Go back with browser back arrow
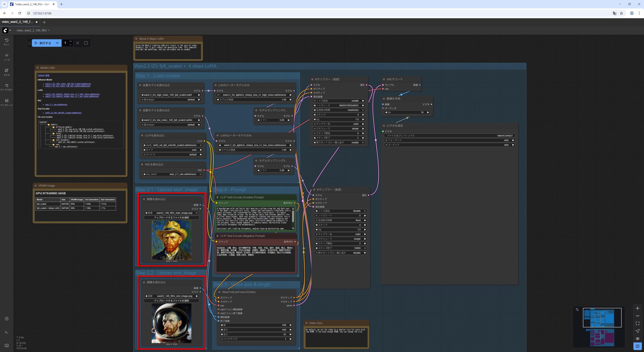The image size is (644, 352). tap(5, 13)
